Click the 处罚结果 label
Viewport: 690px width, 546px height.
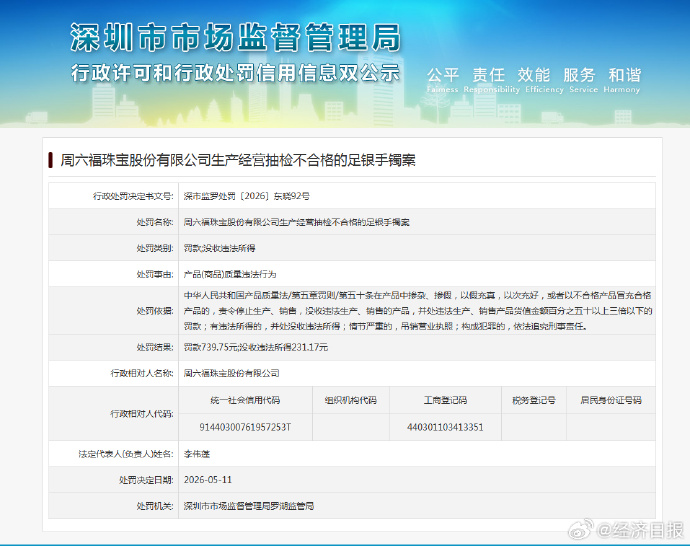coord(155,347)
